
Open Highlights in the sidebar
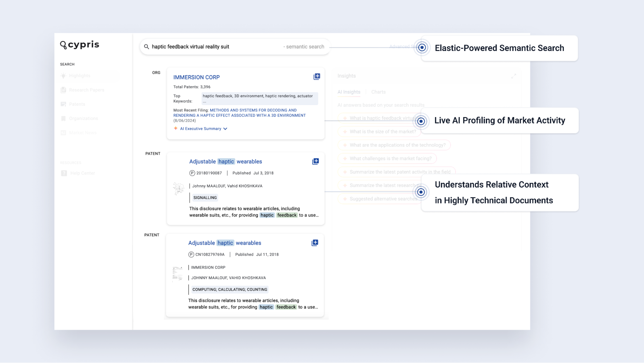pos(80,76)
